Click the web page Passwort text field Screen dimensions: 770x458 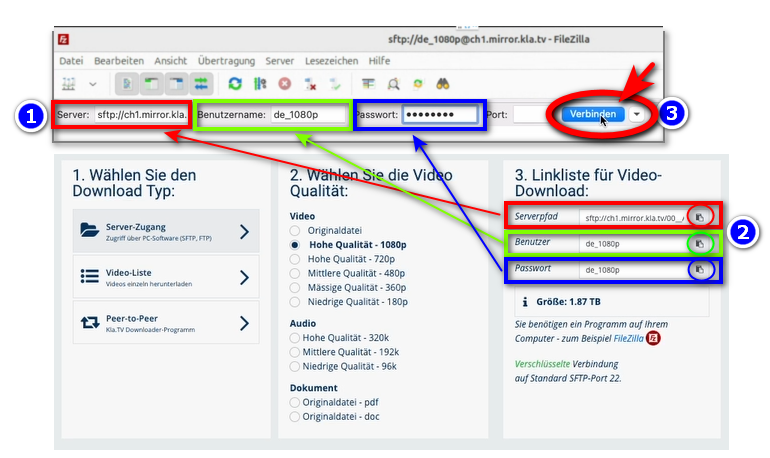634,269
